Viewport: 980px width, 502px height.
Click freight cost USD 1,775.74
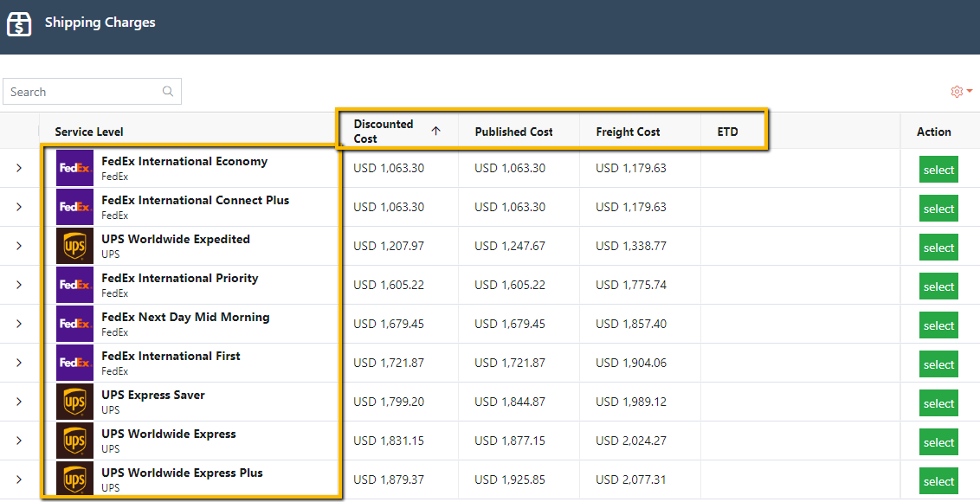coord(631,285)
